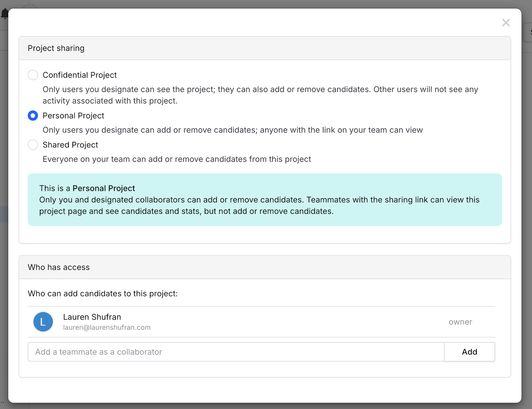Click the Confidential Project label text
Viewport: 532px width, 409px height.
tap(80, 75)
